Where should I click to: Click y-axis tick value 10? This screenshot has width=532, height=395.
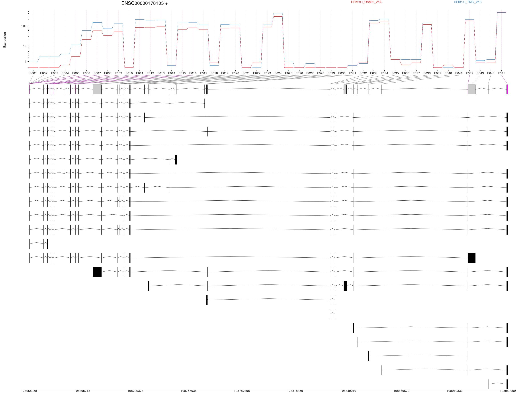[x=25, y=46]
